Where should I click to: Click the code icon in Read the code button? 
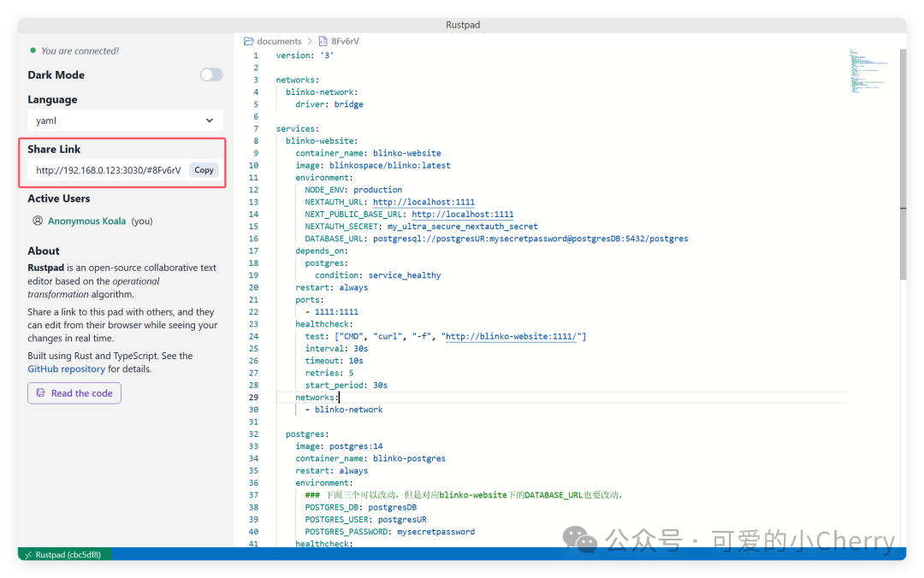pos(41,393)
